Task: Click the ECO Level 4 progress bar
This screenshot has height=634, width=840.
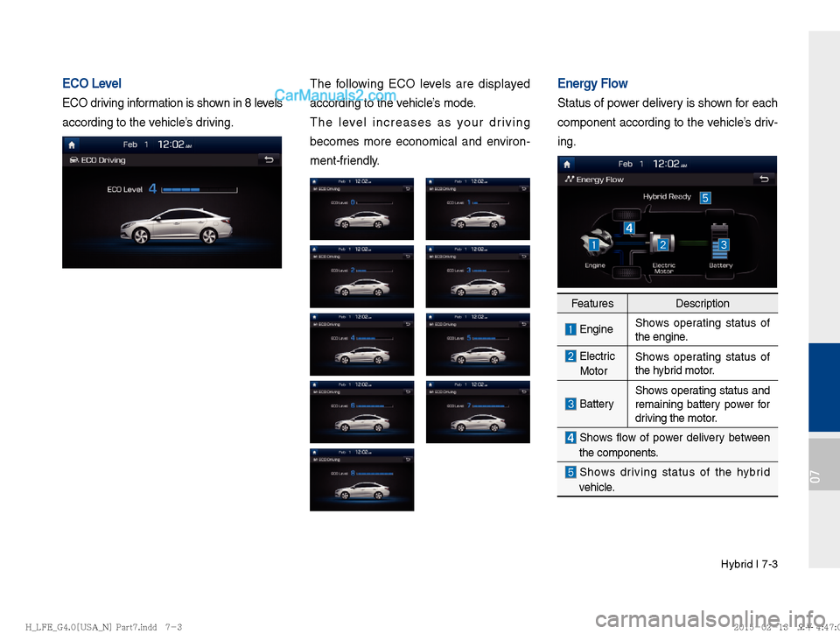Action: (199, 189)
